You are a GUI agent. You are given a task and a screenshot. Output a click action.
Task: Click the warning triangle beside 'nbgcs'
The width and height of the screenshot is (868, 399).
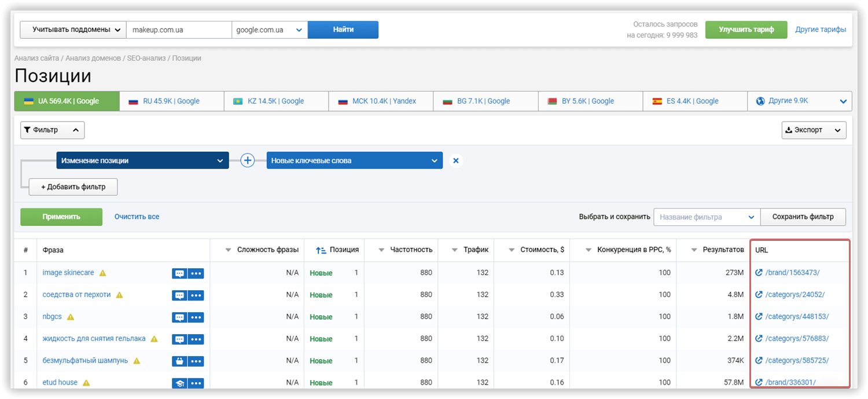pyautogui.click(x=71, y=317)
